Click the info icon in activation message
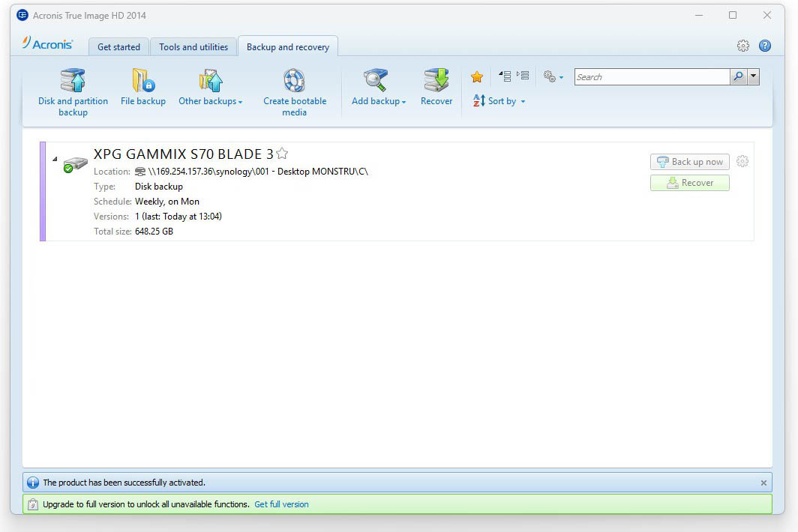The height and width of the screenshot is (532, 798). [33, 482]
